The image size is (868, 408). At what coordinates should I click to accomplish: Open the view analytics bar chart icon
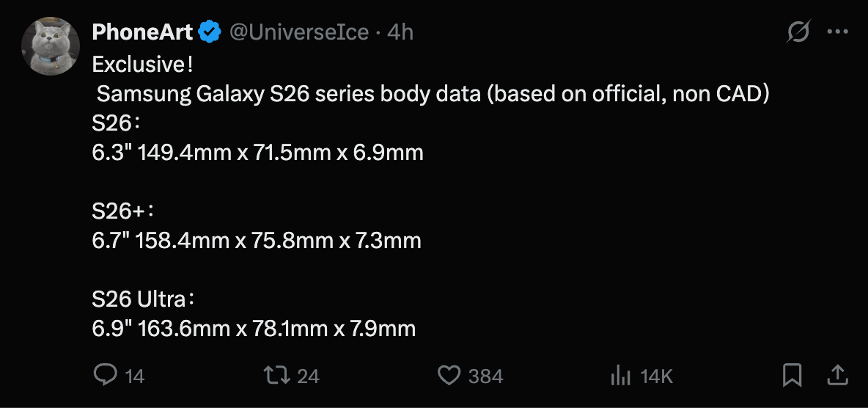620,376
